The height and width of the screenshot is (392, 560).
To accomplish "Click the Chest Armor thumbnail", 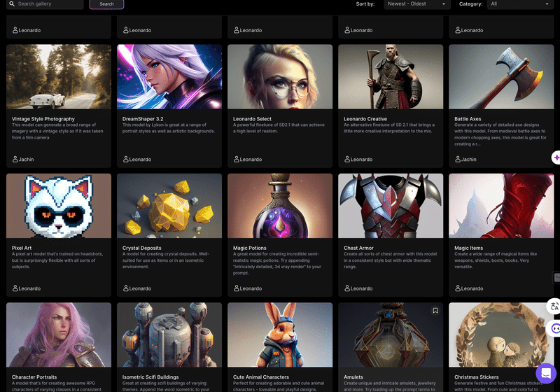I will [391, 206].
